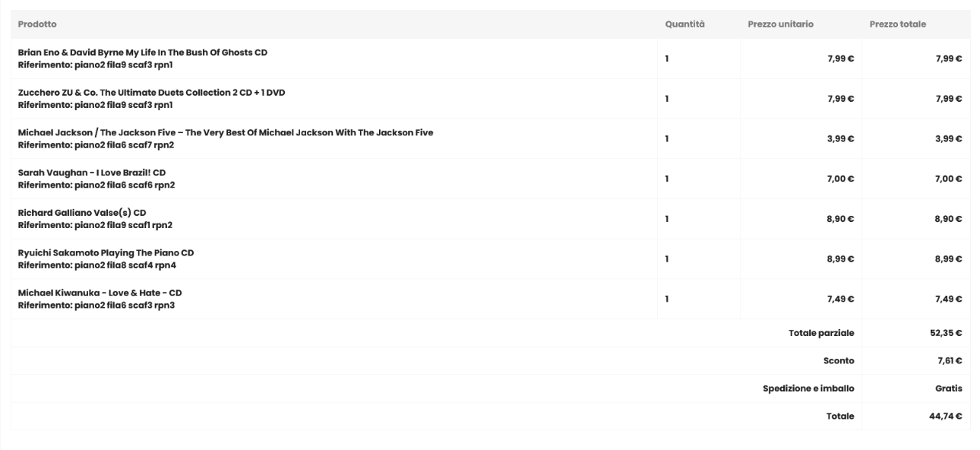
Task: Click the Riferimento line under Zucchero title
Action: pos(95,104)
